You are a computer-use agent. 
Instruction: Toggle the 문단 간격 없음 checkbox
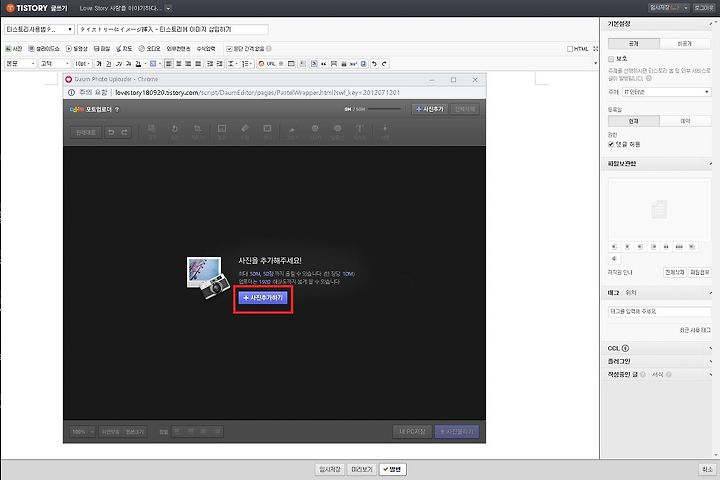[x=229, y=49]
